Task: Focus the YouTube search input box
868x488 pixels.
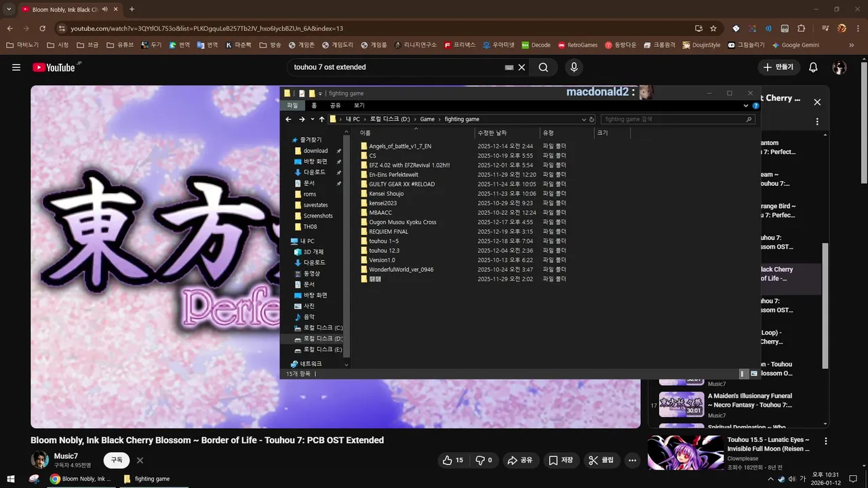Action: click(x=397, y=67)
